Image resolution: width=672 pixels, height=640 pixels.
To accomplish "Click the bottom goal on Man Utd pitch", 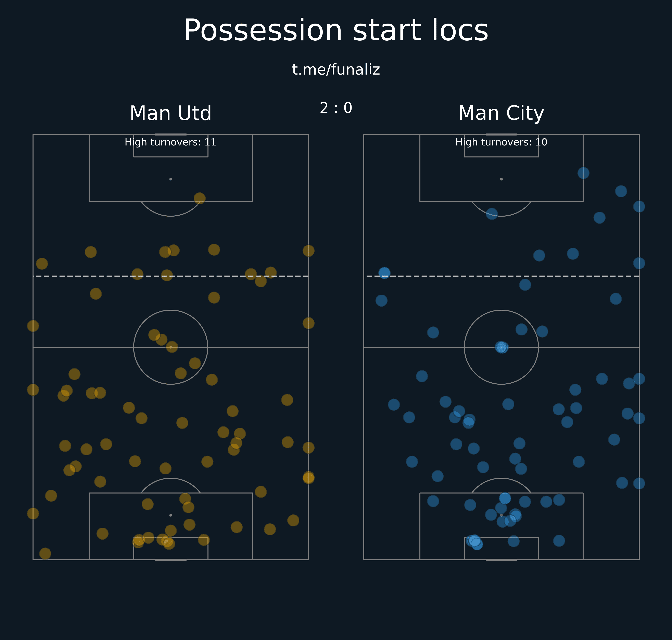I will tap(170, 560).
